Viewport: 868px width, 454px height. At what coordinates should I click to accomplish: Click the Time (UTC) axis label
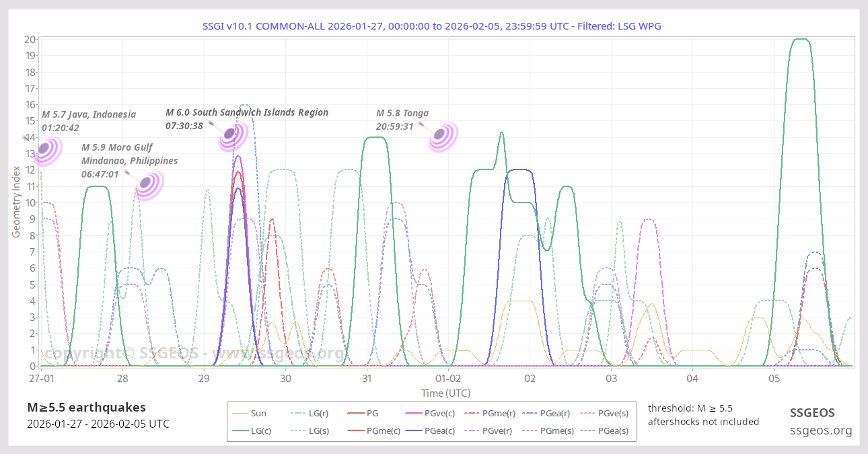point(445,393)
